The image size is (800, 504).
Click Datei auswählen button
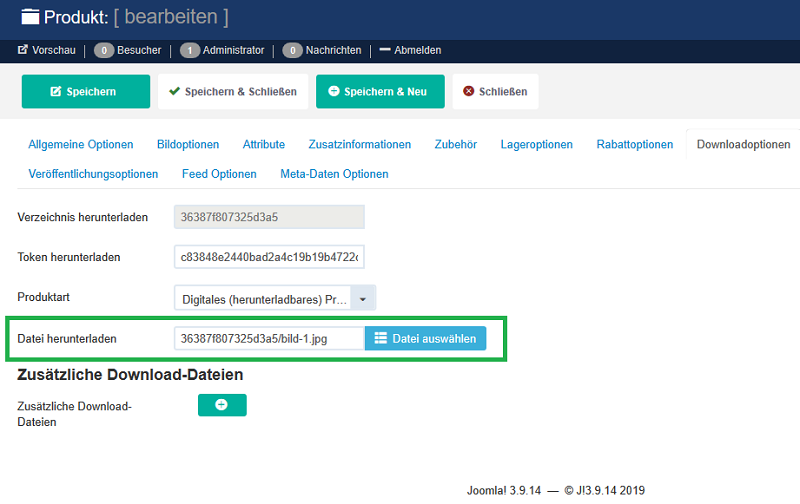(x=425, y=339)
